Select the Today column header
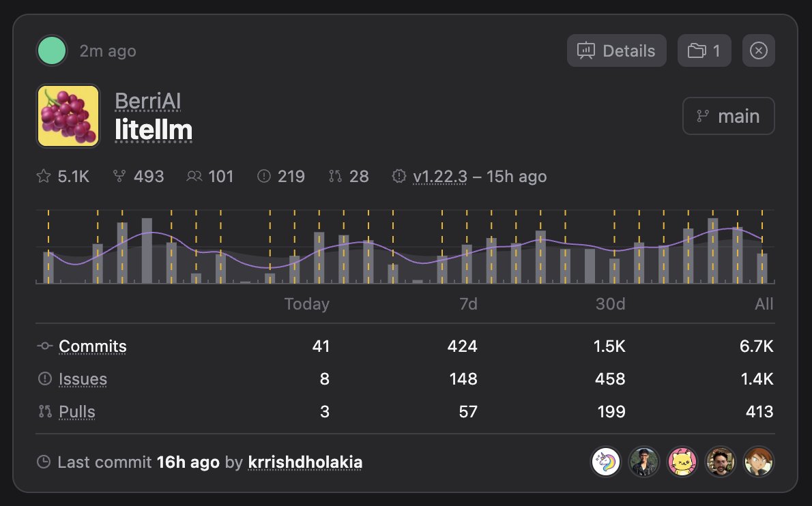 pyautogui.click(x=306, y=303)
